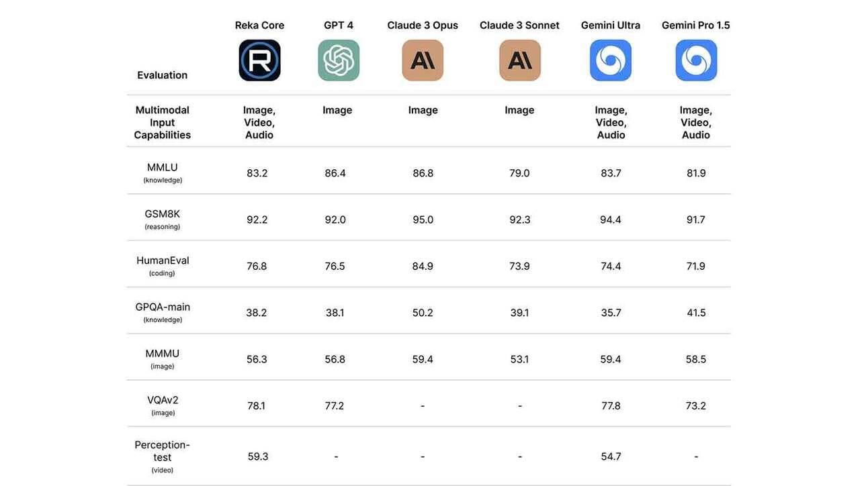Click the Reka Core column header text
Viewport: 868px width, 486px height.
(259, 26)
